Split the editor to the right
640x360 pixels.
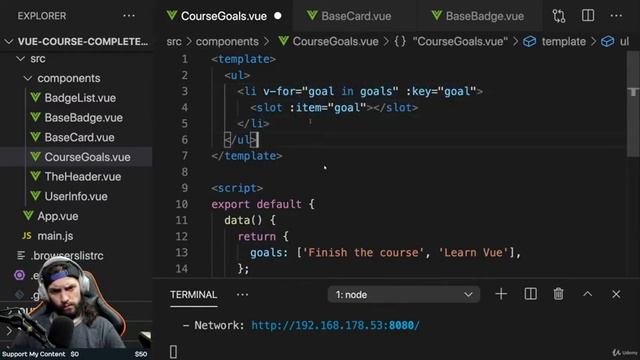coord(588,16)
